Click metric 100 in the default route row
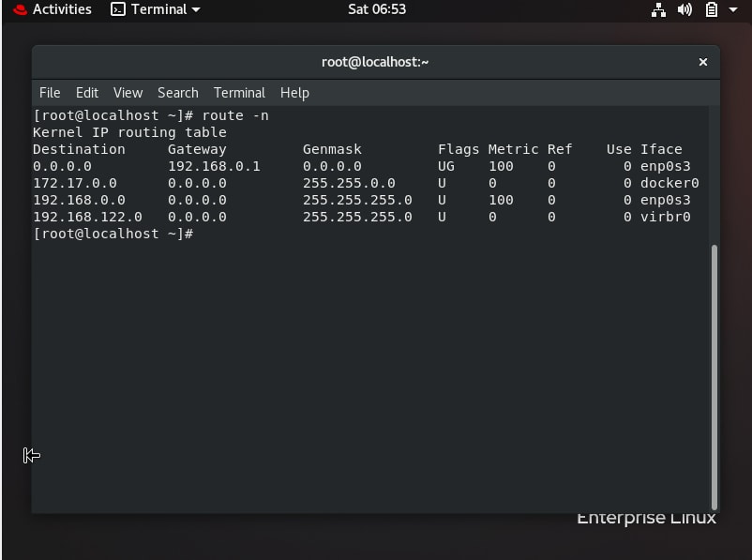 pos(501,167)
